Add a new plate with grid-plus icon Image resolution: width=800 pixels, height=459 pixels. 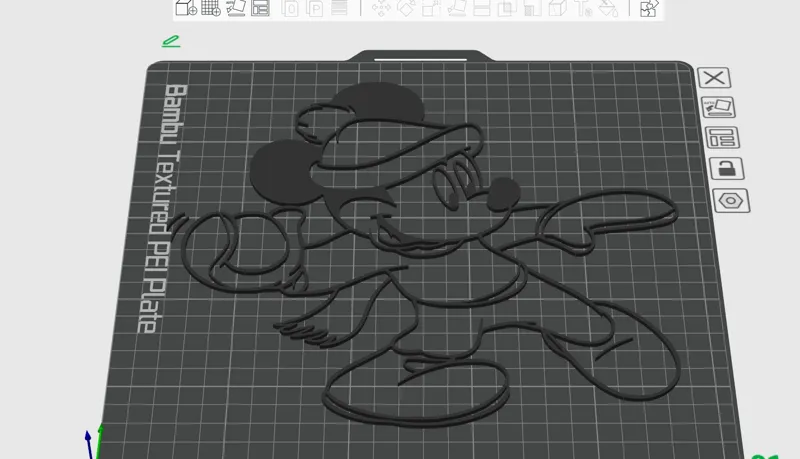[x=211, y=8]
